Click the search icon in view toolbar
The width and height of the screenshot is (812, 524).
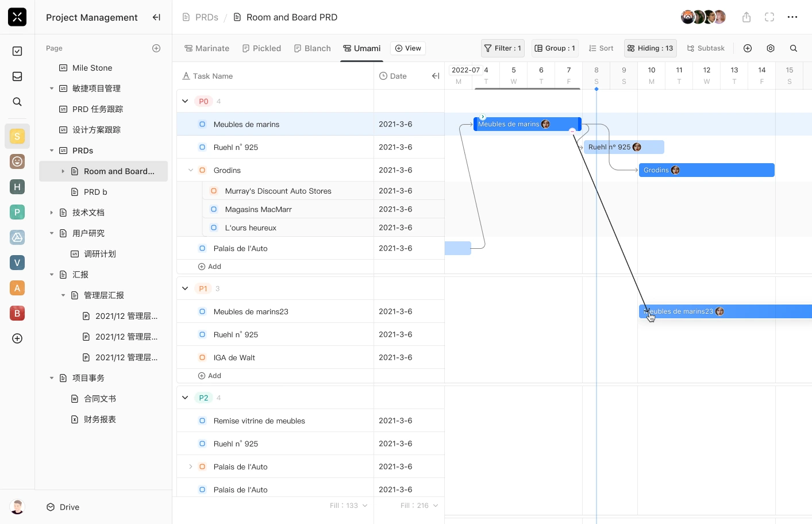click(x=794, y=48)
